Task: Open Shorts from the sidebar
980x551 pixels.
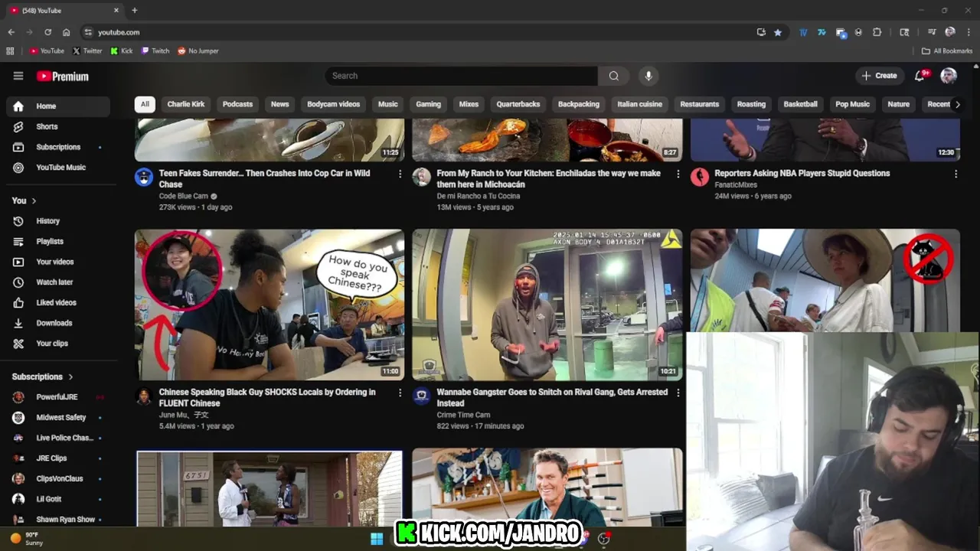Action: point(58,126)
